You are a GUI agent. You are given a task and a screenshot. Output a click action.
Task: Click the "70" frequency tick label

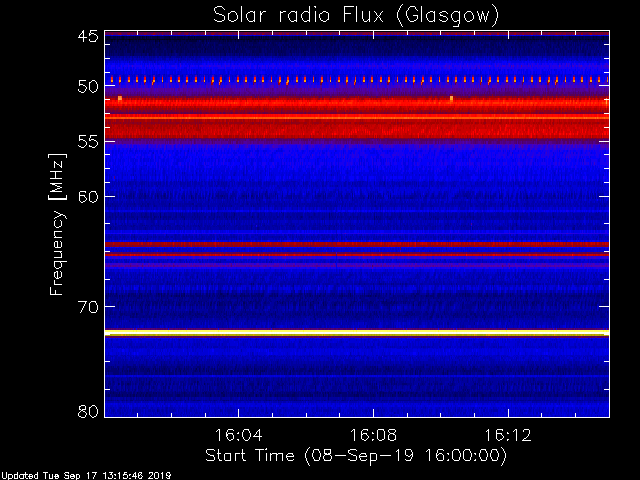click(x=88, y=307)
